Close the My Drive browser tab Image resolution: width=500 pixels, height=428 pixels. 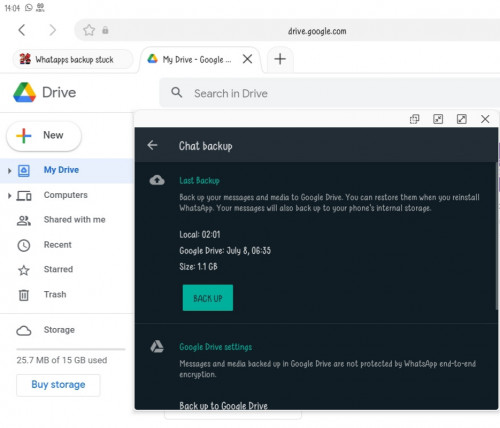click(247, 59)
